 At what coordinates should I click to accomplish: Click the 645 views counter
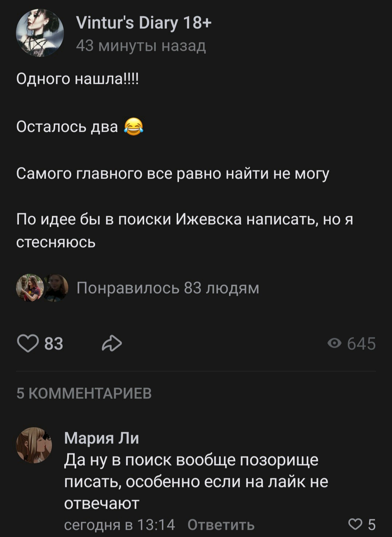pyautogui.click(x=361, y=344)
